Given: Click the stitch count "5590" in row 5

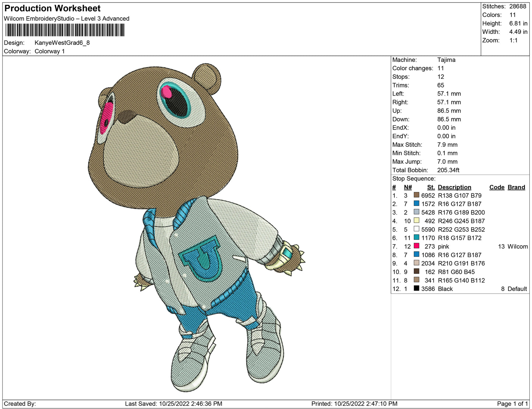Looking at the screenshot, I should click(428, 229).
